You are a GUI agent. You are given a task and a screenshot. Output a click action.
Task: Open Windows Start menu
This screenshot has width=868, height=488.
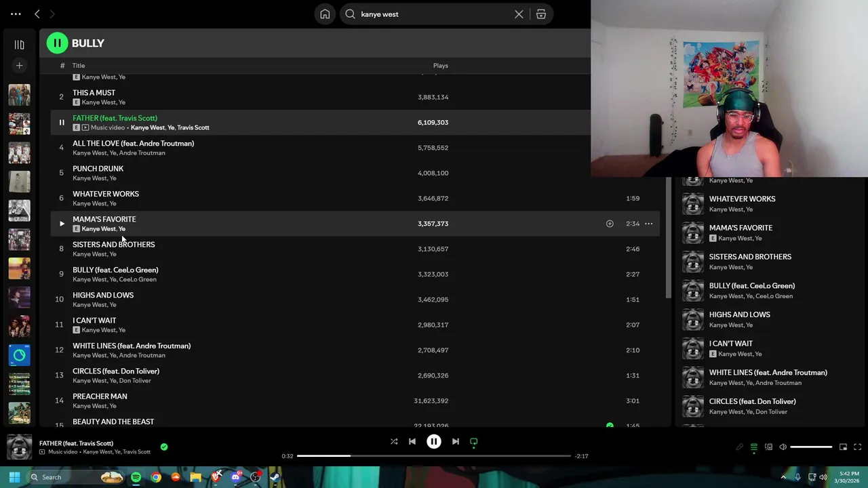click(x=14, y=477)
